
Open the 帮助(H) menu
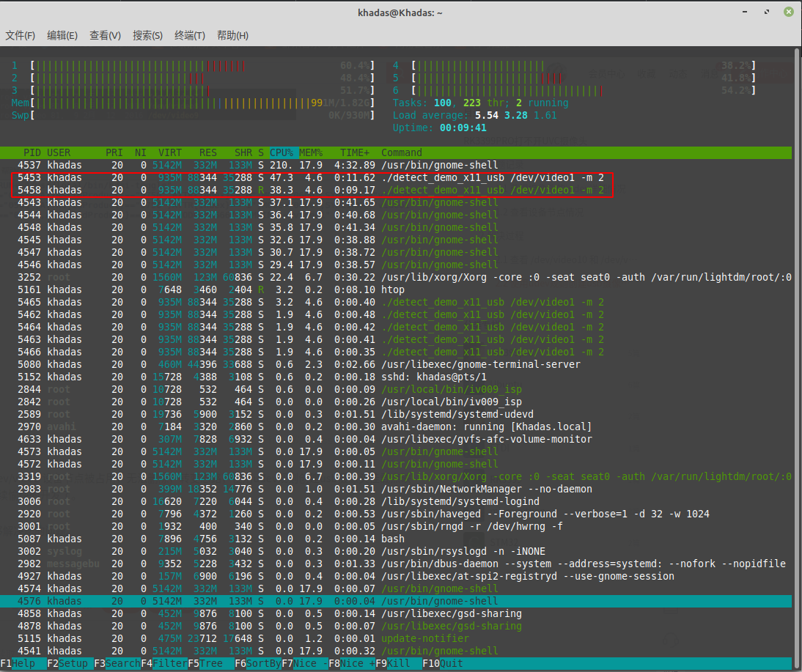point(232,35)
